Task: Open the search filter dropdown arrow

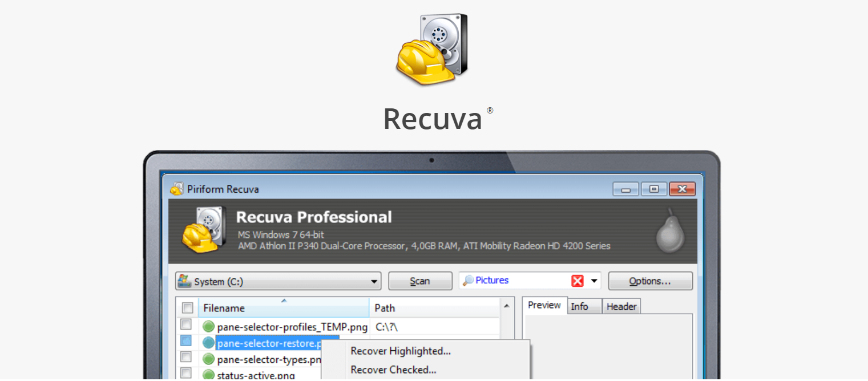Action: tap(593, 280)
